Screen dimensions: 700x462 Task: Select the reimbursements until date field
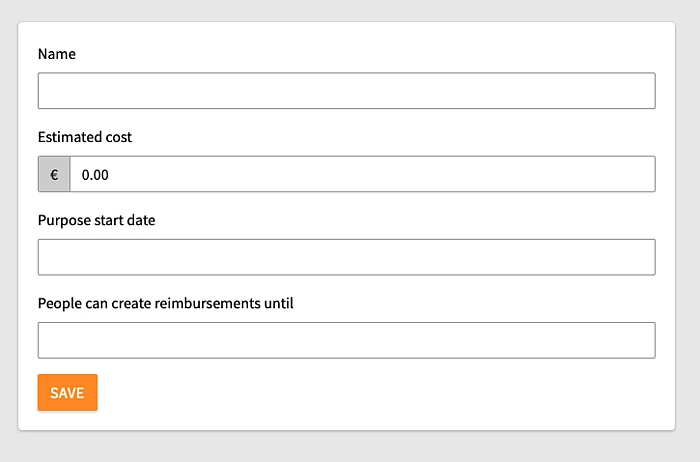pos(346,340)
